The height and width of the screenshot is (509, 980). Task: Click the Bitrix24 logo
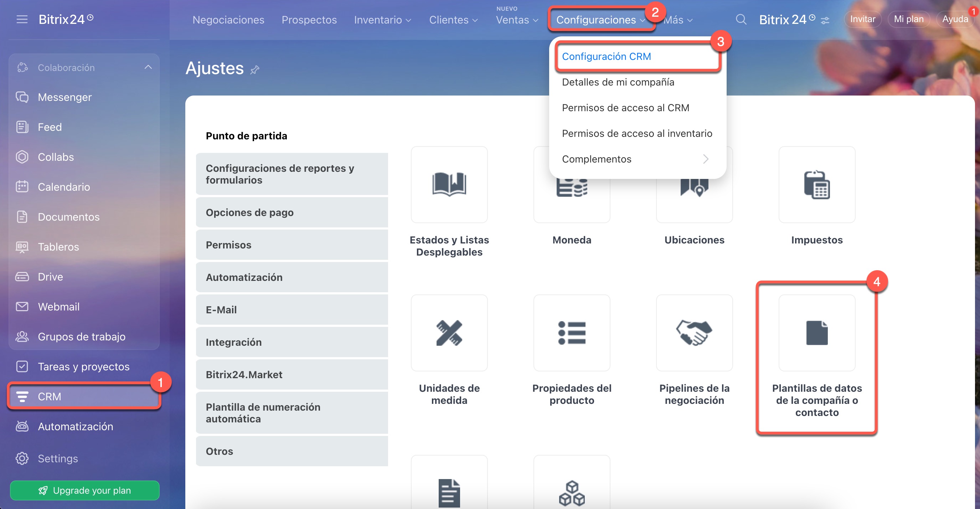coord(66,19)
